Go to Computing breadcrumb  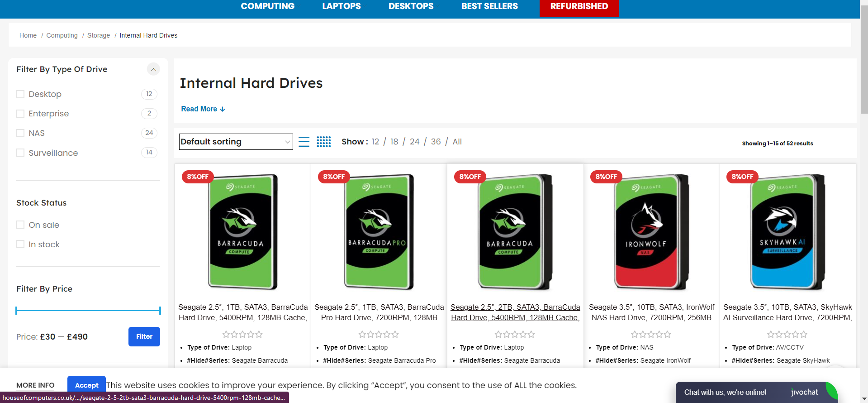tap(62, 35)
